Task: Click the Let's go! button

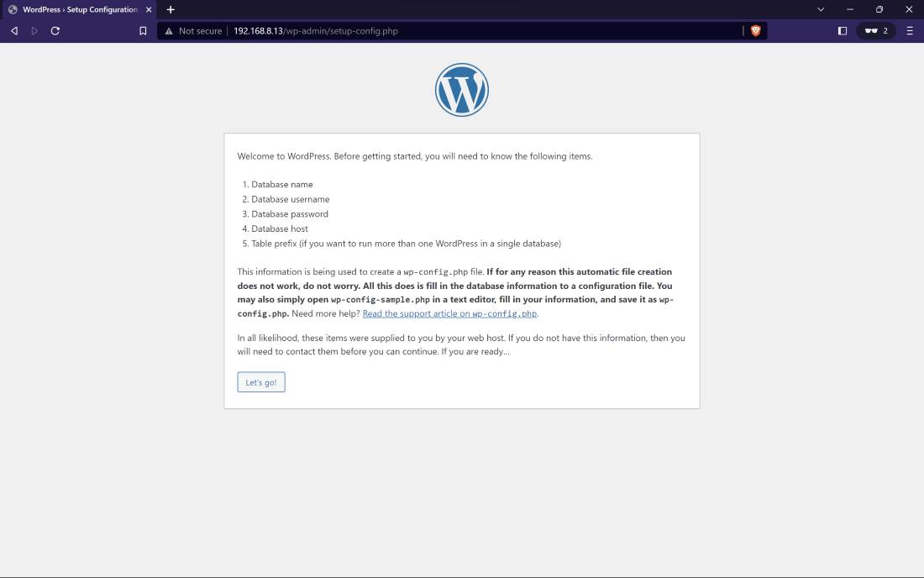Action: click(x=261, y=381)
